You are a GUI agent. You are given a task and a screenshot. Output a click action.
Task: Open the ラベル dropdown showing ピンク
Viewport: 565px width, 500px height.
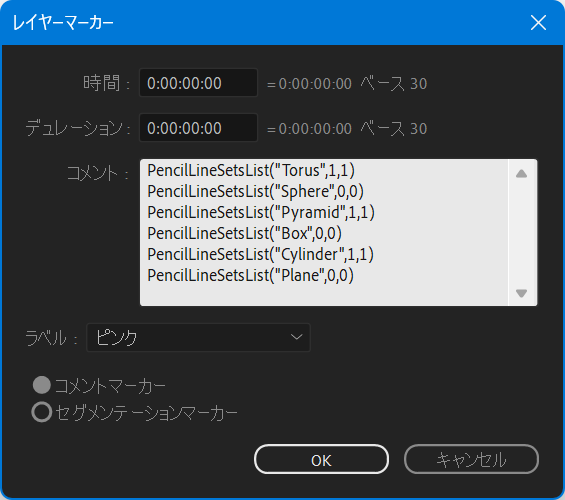(198, 338)
